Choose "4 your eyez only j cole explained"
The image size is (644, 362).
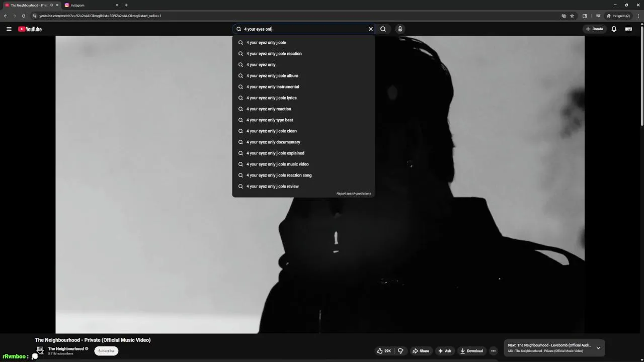point(303,153)
